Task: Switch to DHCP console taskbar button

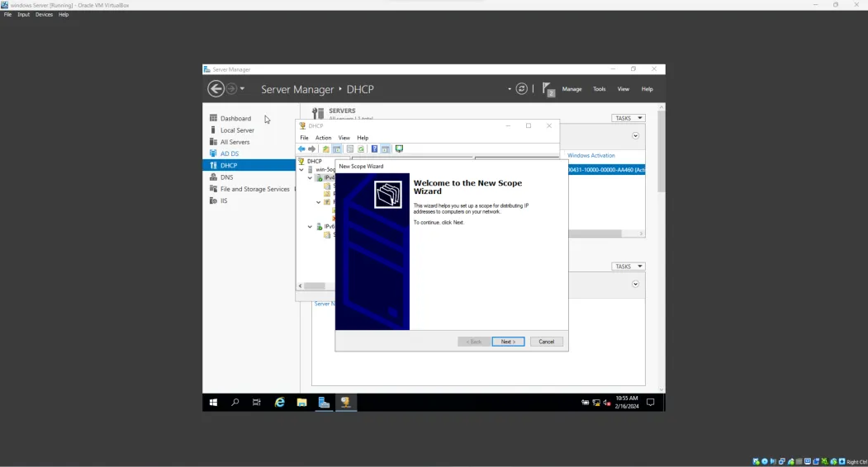Action: 345,403
